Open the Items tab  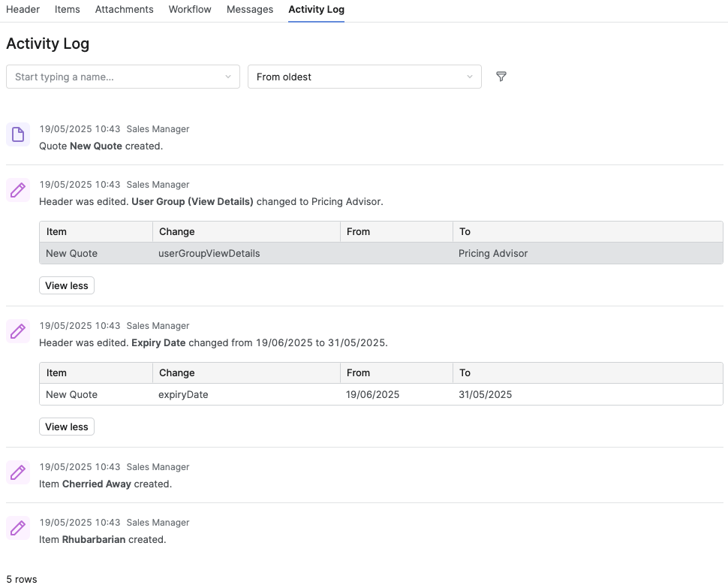[x=68, y=10]
